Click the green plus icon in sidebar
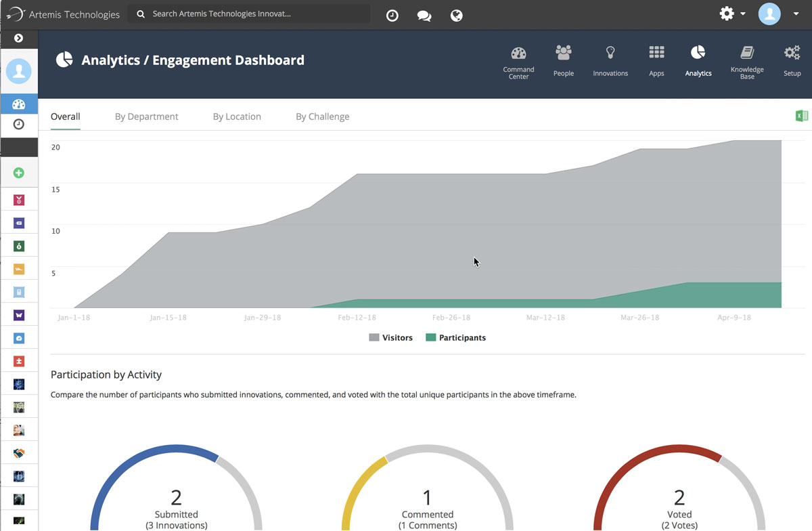 (x=19, y=172)
